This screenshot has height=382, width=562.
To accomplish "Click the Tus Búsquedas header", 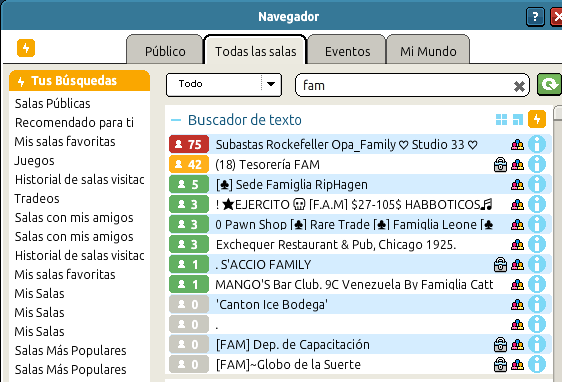I will click(x=79, y=81).
